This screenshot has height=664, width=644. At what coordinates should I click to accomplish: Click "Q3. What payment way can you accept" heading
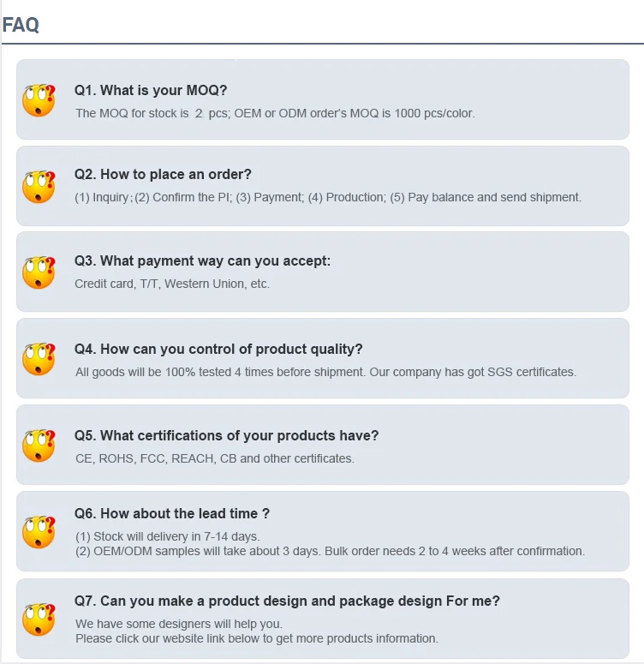202,260
